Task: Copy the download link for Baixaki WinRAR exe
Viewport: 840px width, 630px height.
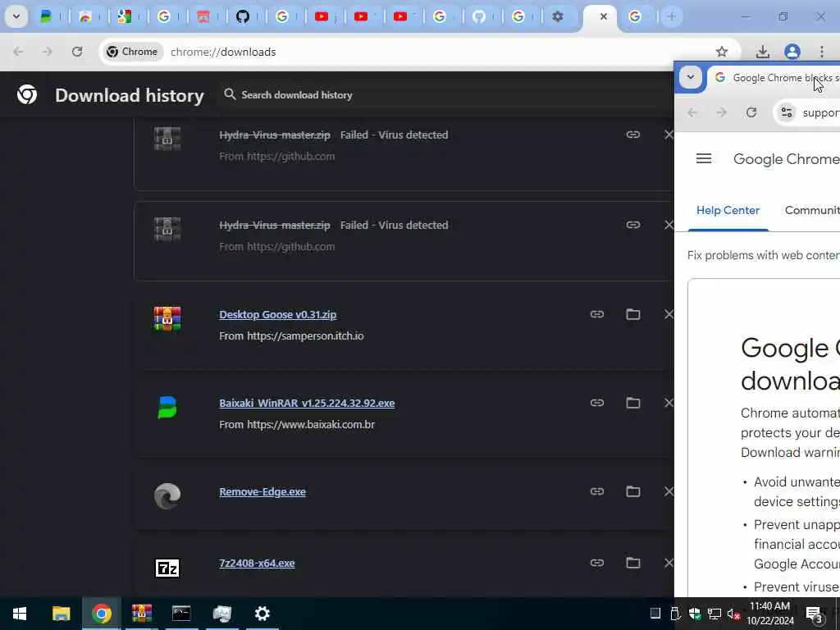Action: coord(597,403)
